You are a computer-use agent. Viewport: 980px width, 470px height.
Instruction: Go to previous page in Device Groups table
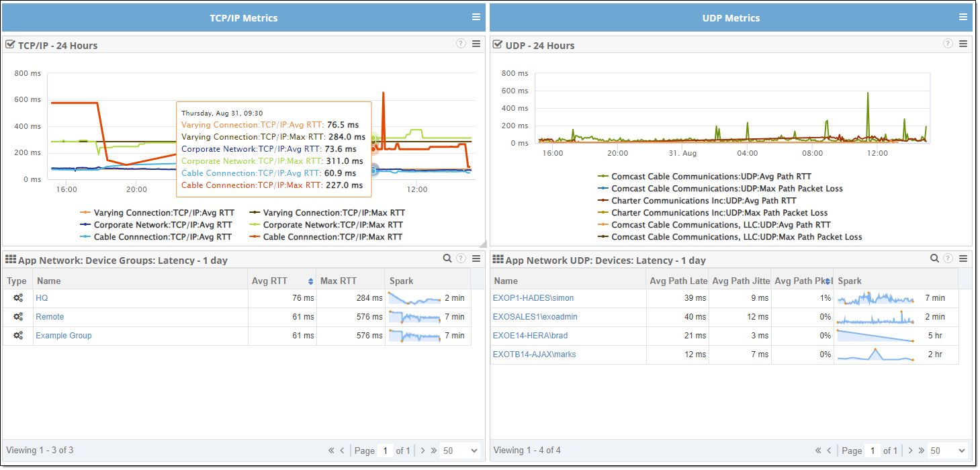[x=342, y=451]
